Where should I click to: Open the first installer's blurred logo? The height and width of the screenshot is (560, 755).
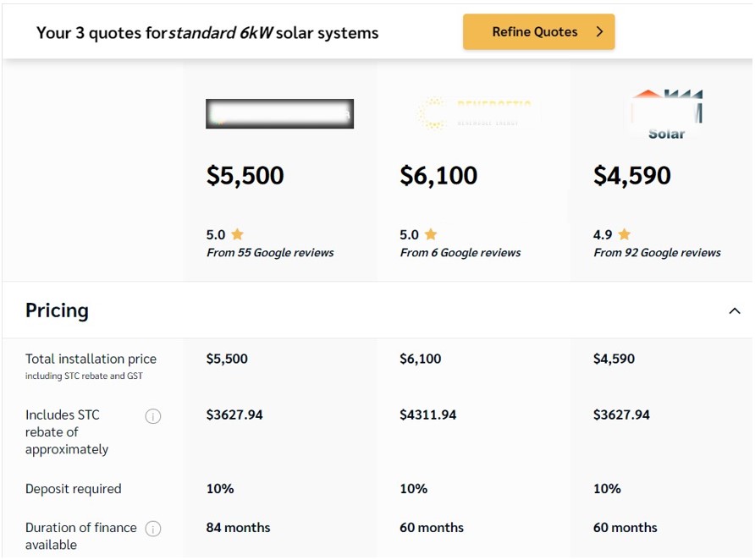pos(279,114)
